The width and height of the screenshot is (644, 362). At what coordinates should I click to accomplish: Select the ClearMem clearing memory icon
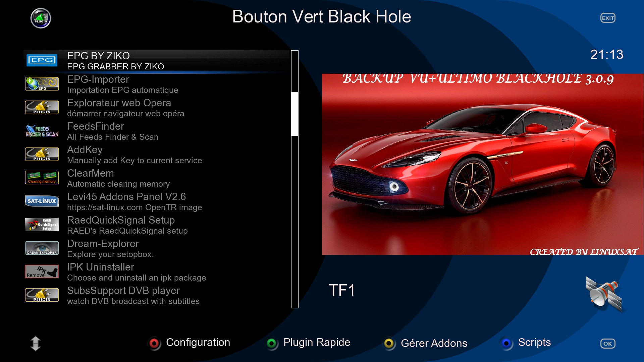point(42,178)
